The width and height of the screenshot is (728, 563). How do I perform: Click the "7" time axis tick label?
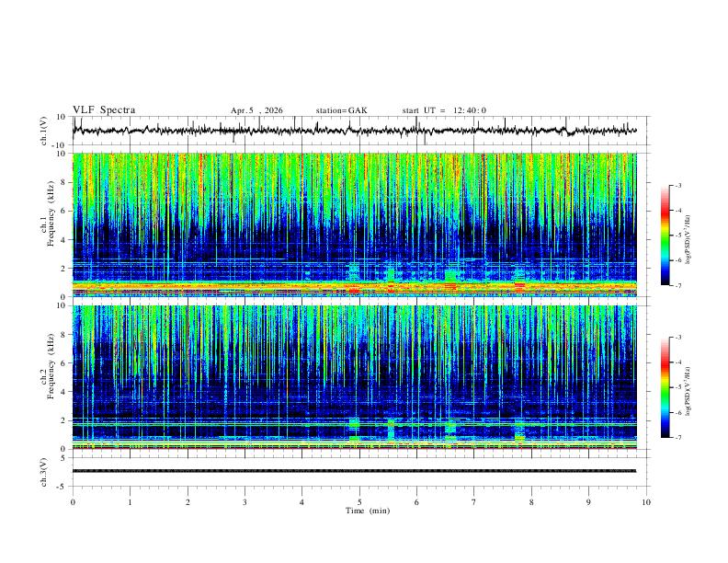[474, 502]
